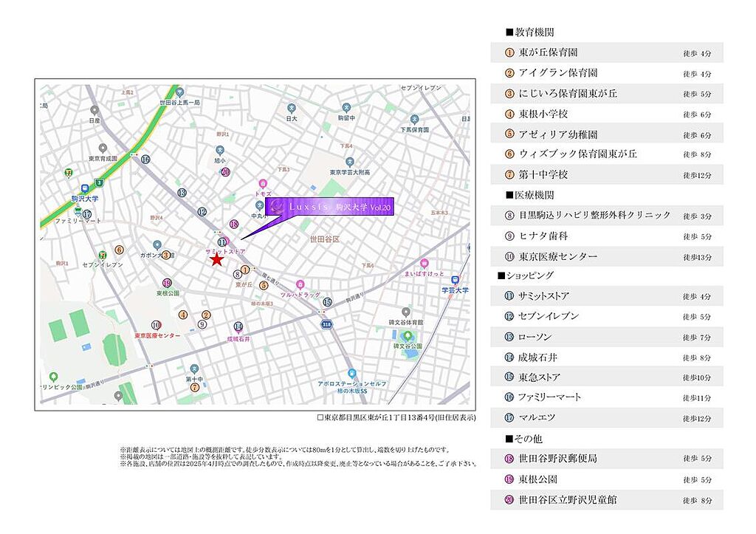Click the 医療機関 section heading
The height and width of the screenshot is (534, 756).
pyautogui.click(x=530, y=195)
